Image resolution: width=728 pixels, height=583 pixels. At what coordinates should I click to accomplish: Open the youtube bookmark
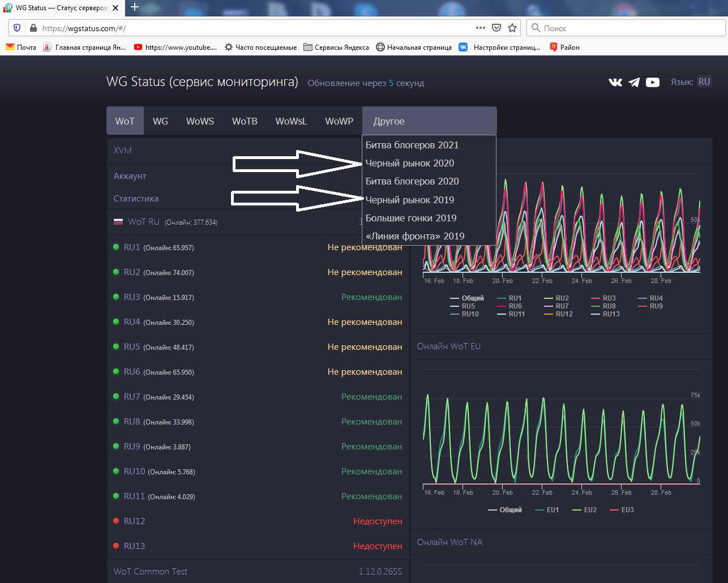[175, 47]
